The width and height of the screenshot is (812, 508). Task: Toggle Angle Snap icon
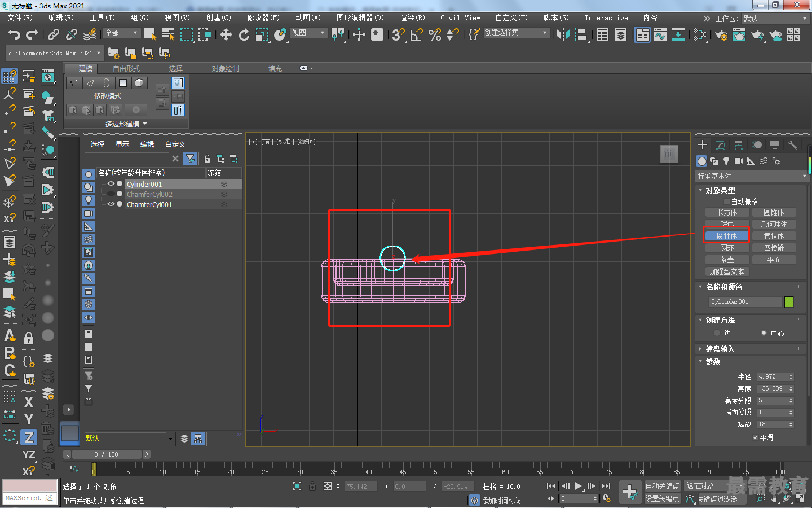point(416,35)
